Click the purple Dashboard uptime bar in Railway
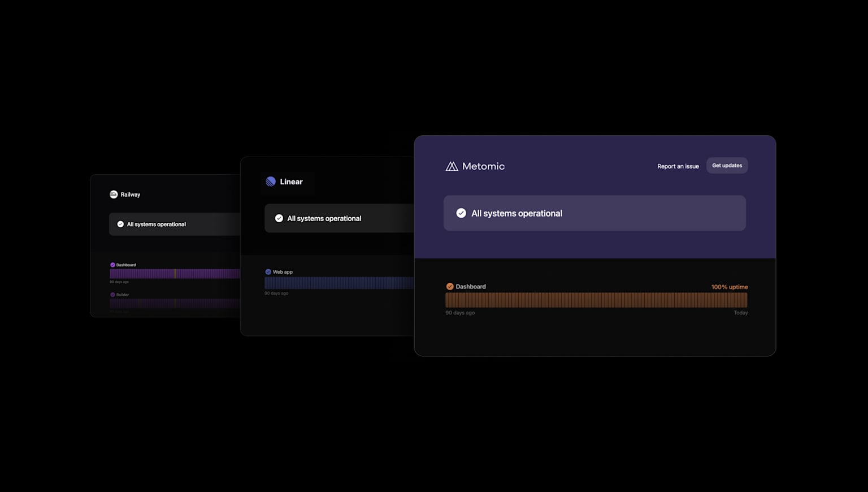Screen dimensions: 868x492 175,274
